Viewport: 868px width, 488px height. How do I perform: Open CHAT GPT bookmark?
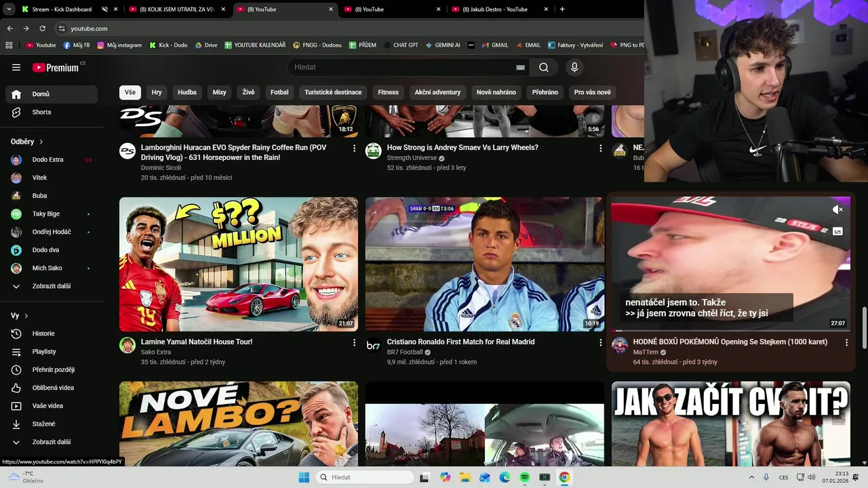coord(401,45)
